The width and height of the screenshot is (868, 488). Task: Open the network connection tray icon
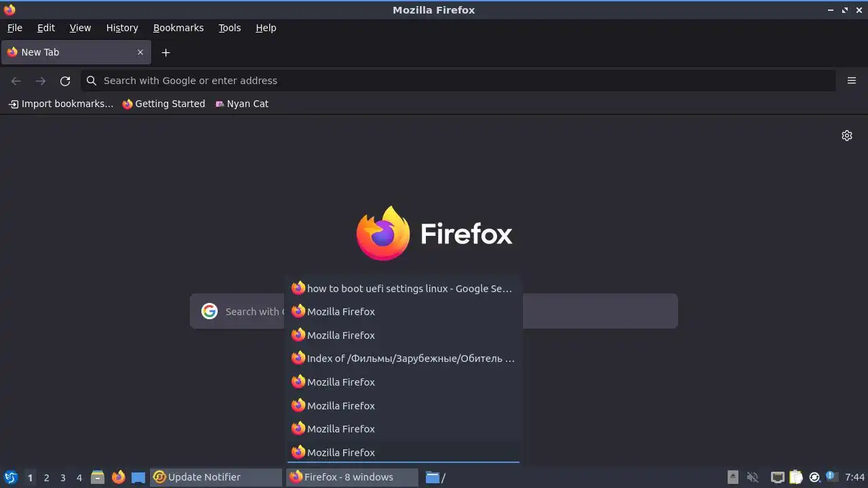point(778,477)
